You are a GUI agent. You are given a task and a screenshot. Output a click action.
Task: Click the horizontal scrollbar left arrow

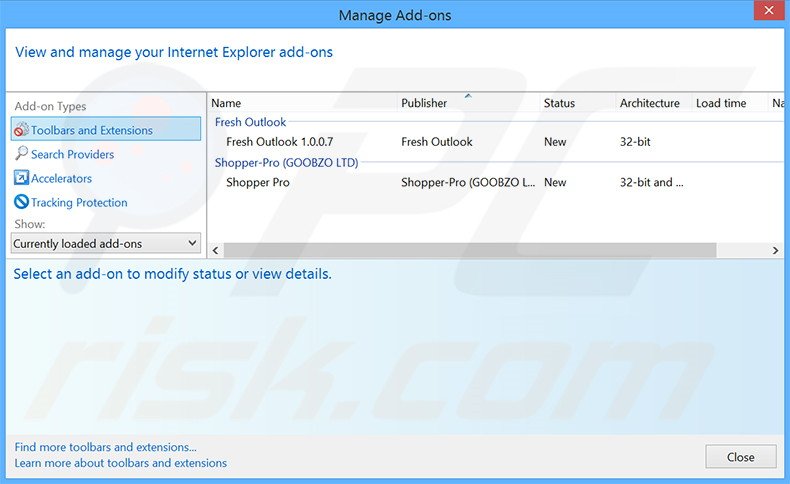pos(216,250)
